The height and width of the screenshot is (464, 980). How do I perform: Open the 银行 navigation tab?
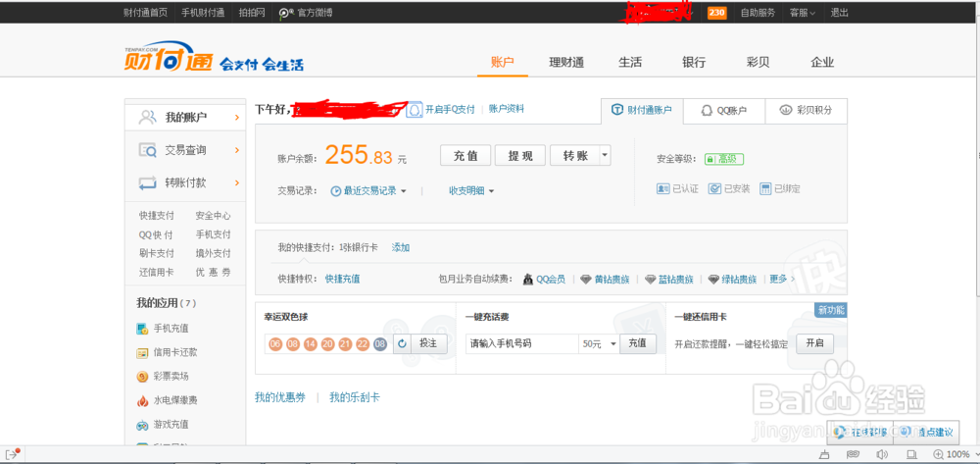click(x=694, y=63)
